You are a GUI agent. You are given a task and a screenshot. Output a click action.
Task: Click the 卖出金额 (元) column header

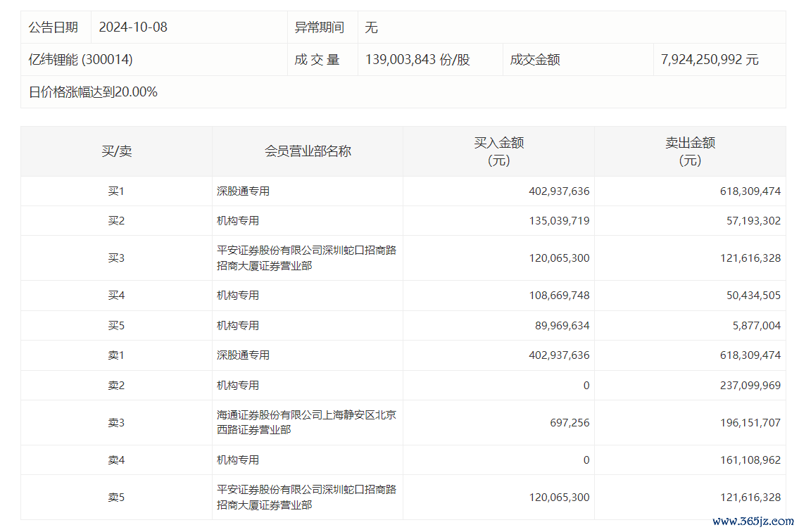(x=690, y=151)
